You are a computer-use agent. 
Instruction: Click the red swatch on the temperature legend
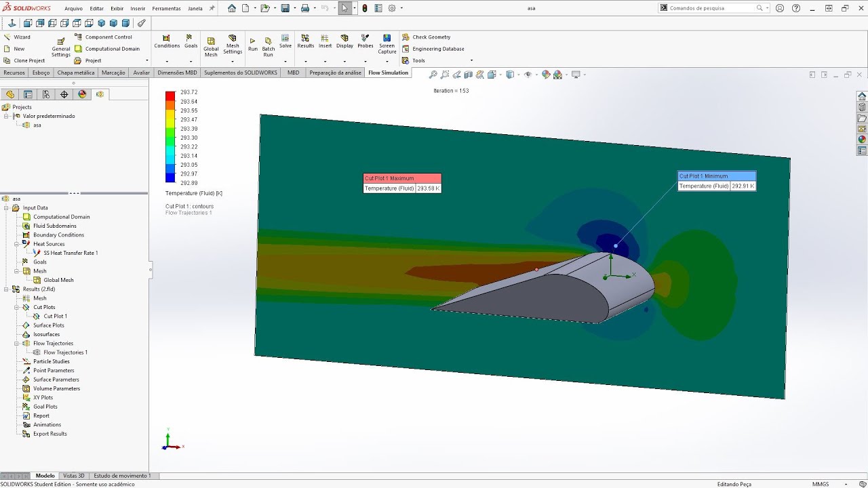[x=170, y=96]
